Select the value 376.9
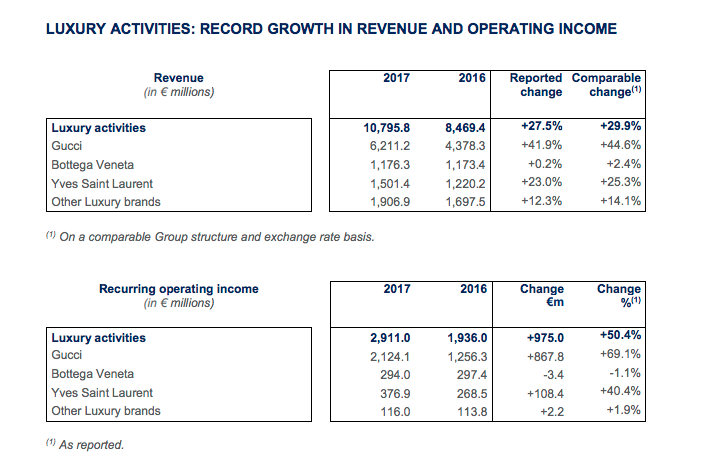 (395, 394)
